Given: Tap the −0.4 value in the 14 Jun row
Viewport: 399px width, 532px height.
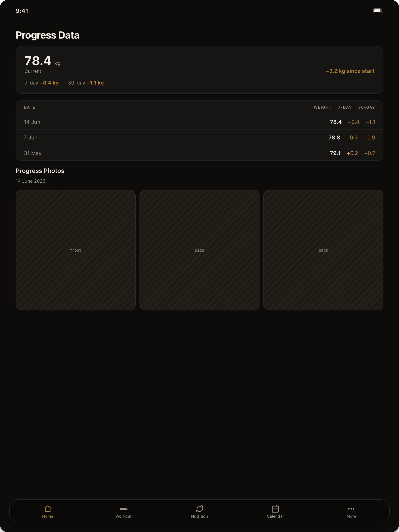Looking at the screenshot, I should [x=354, y=122].
